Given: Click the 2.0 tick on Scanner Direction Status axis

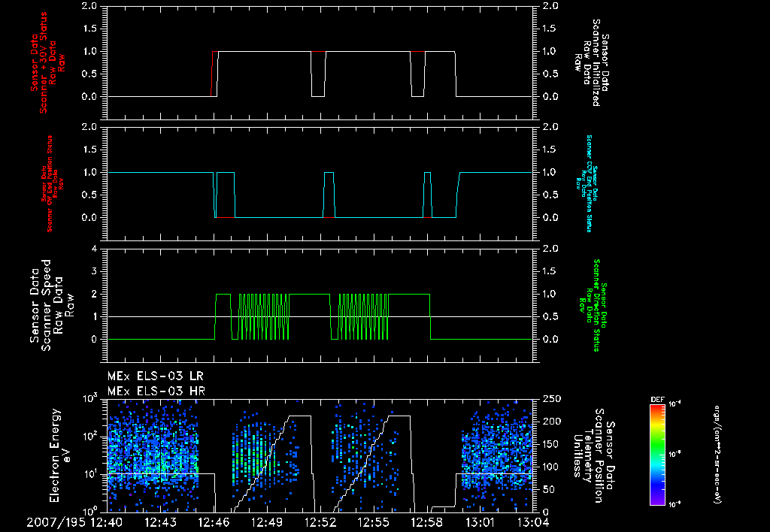Looking at the screenshot, I should 550,249.
